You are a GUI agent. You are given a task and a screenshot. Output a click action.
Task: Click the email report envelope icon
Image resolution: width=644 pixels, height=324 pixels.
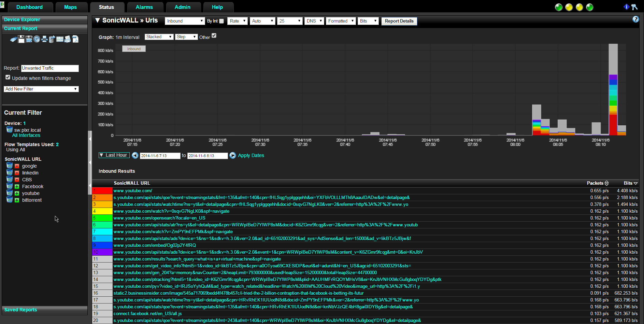click(x=68, y=39)
